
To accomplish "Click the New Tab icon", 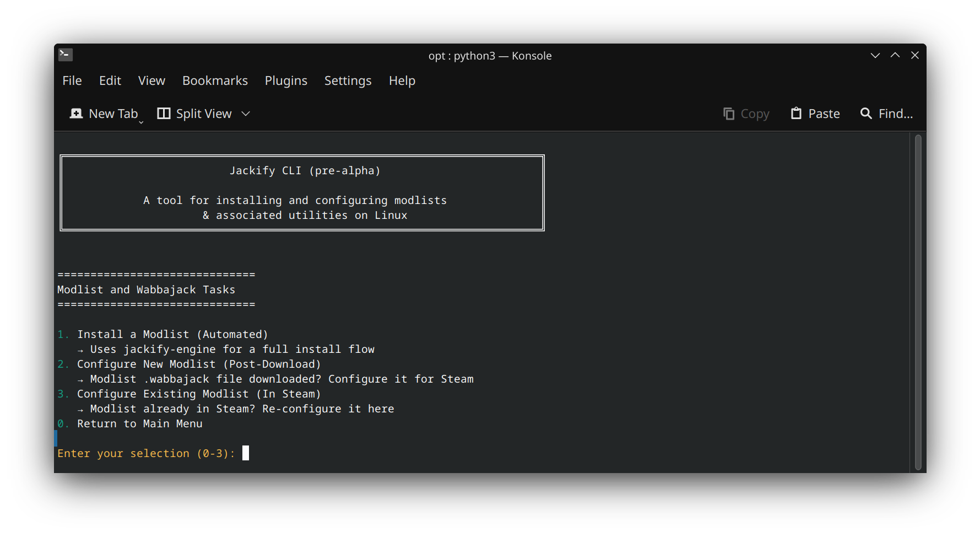I will (76, 114).
